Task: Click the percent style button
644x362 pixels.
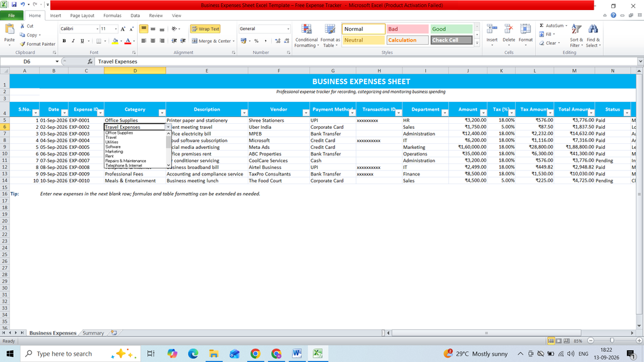Action: [x=257, y=41]
